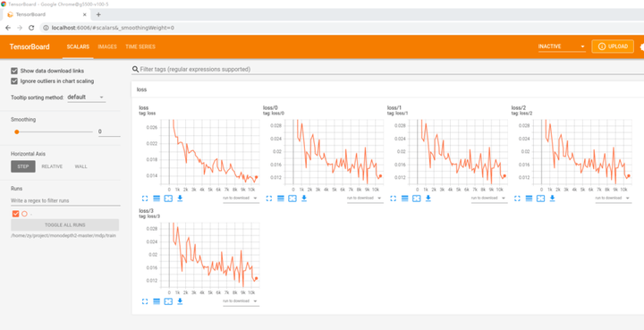
Task: Open run to download dropdown under loss/0
Action: [x=365, y=199]
